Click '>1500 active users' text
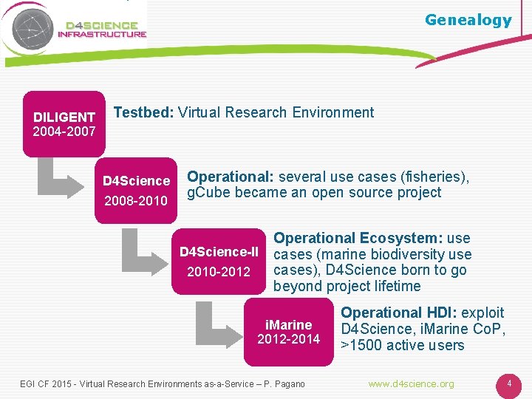The height and width of the screenshot is (399, 532). (x=403, y=345)
